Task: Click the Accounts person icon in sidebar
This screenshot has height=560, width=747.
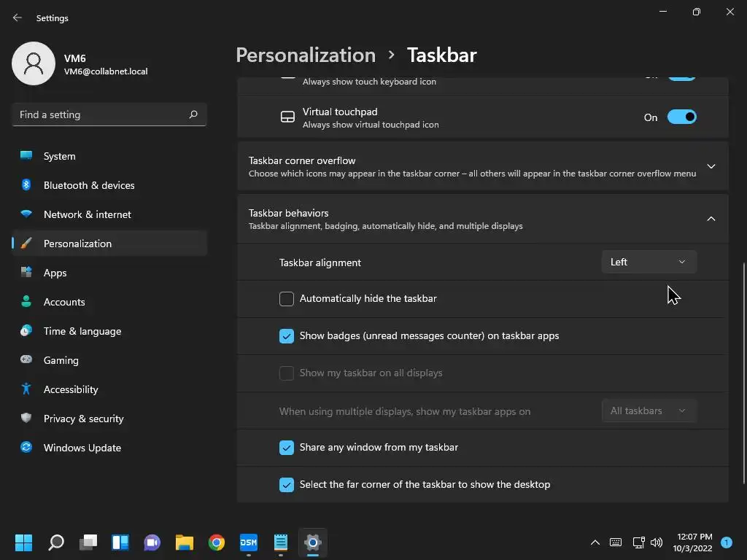Action: [x=26, y=301]
